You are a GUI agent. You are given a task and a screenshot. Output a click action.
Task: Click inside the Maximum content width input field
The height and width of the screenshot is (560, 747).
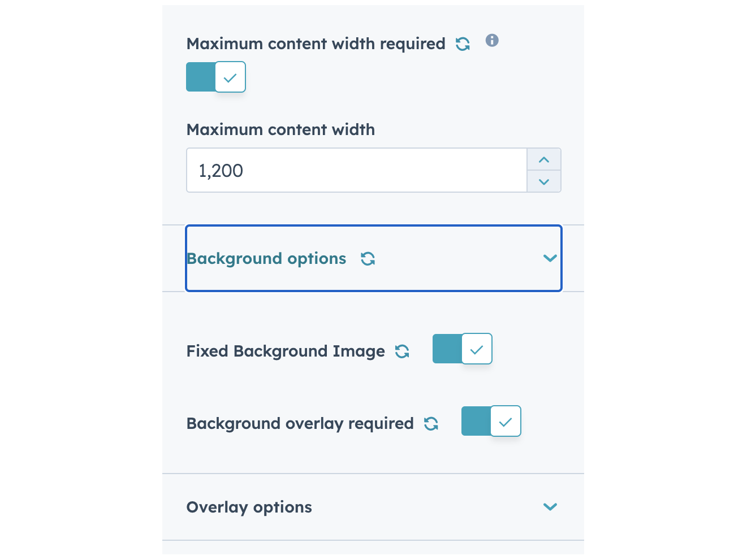[x=356, y=170]
